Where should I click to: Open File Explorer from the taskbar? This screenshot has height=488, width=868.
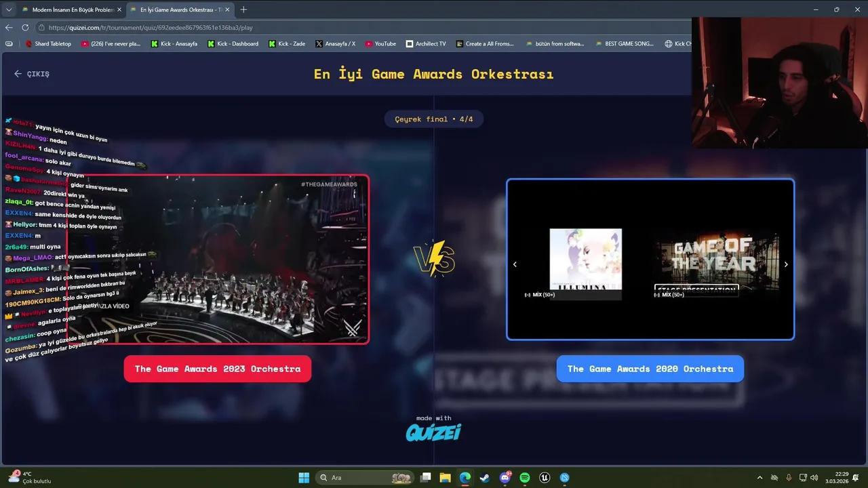[445, 478]
